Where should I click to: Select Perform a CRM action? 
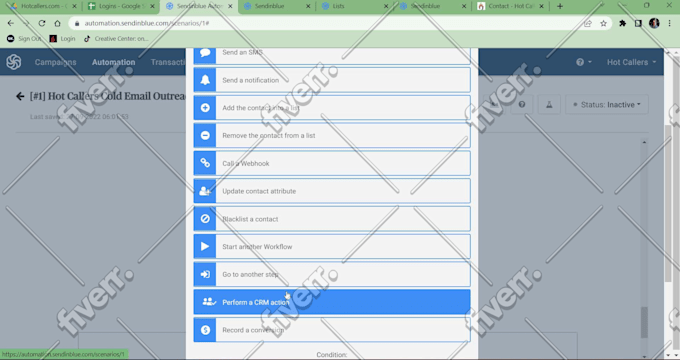tap(332, 302)
